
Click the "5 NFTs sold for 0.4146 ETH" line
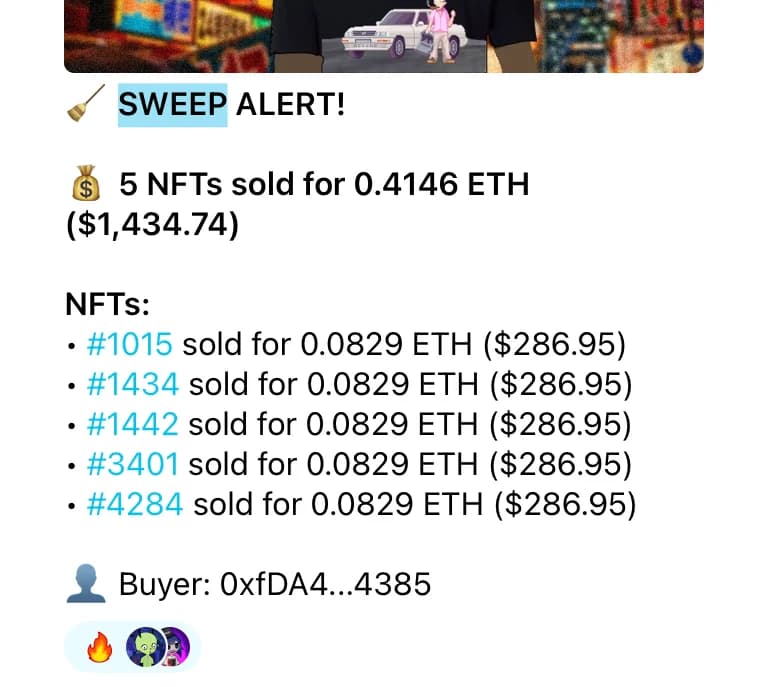coord(324,184)
